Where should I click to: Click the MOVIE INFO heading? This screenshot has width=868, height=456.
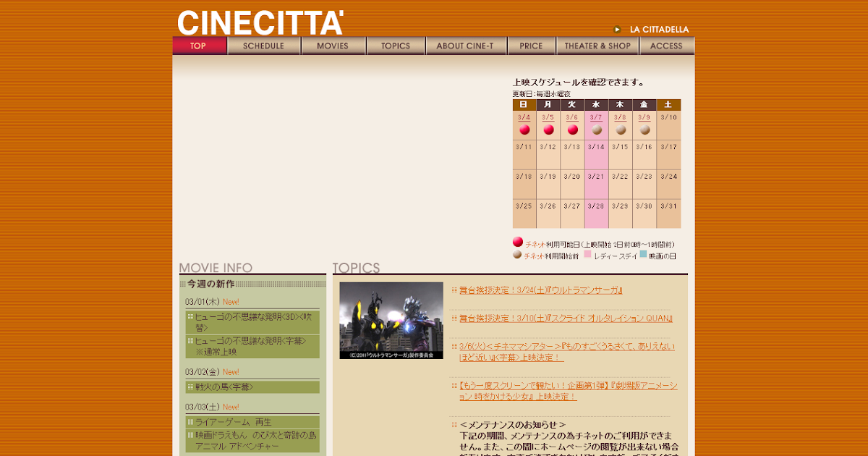[x=216, y=268]
